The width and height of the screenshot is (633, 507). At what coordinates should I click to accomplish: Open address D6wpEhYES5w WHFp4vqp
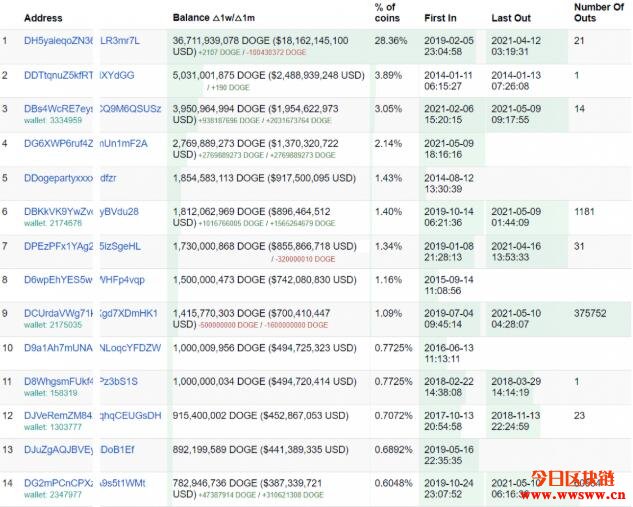[x=84, y=280]
